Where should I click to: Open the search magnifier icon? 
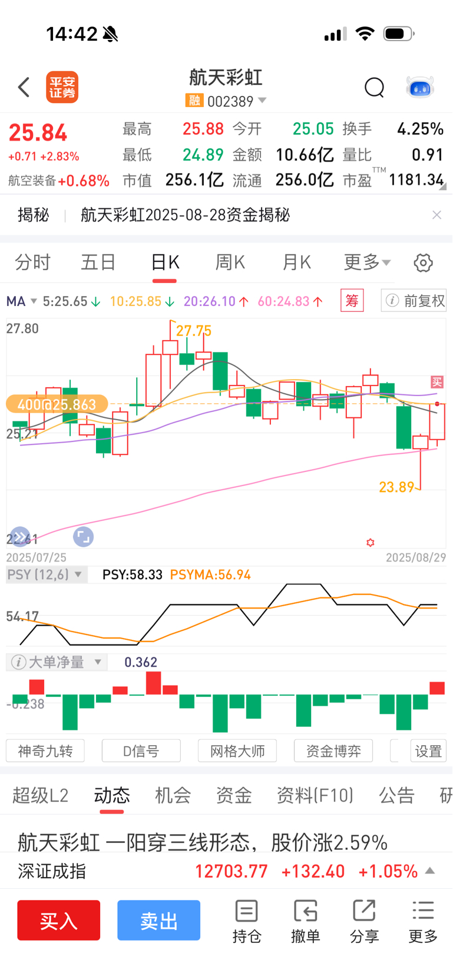click(374, 88)
